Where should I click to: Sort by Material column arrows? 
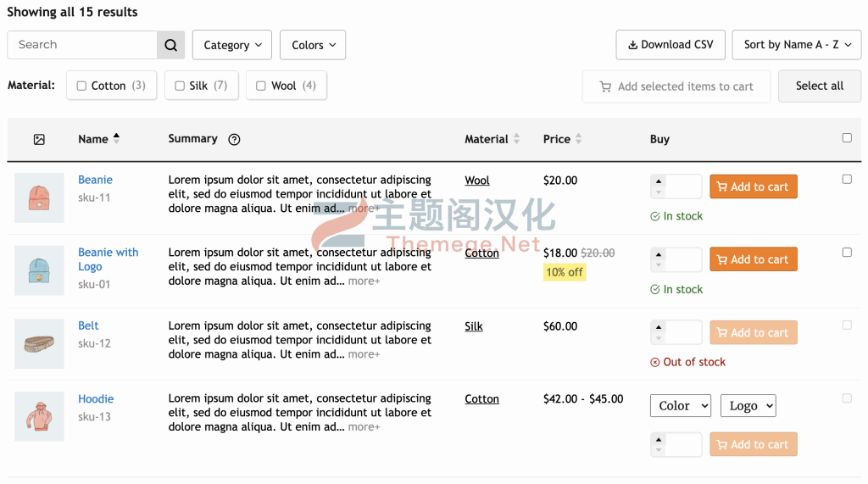[516, 138]
